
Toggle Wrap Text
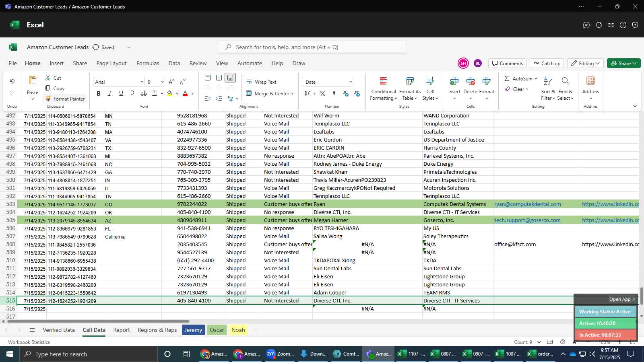tap(261, 82)
